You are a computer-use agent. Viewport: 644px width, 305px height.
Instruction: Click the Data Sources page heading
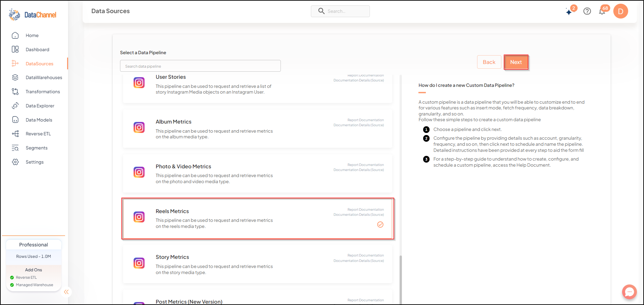pos(111,11)
